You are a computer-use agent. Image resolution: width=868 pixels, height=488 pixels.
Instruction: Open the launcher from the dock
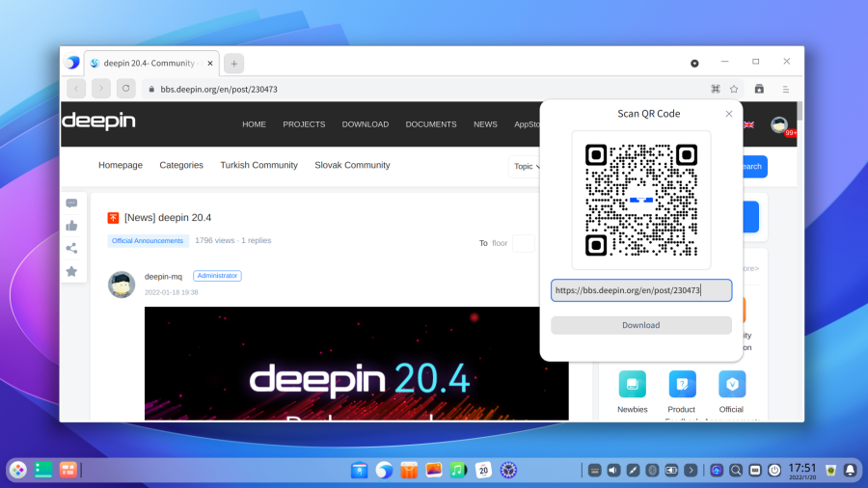click(18, 470)
